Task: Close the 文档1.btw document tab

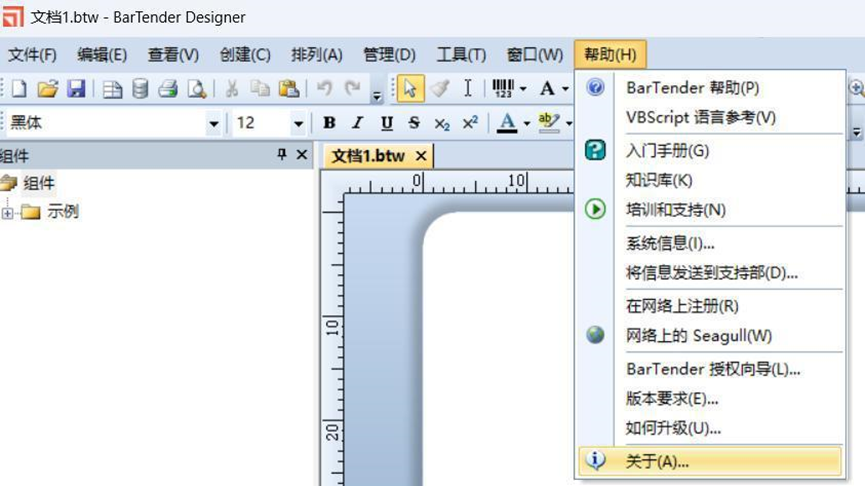Action: click(x=421, y=156)
